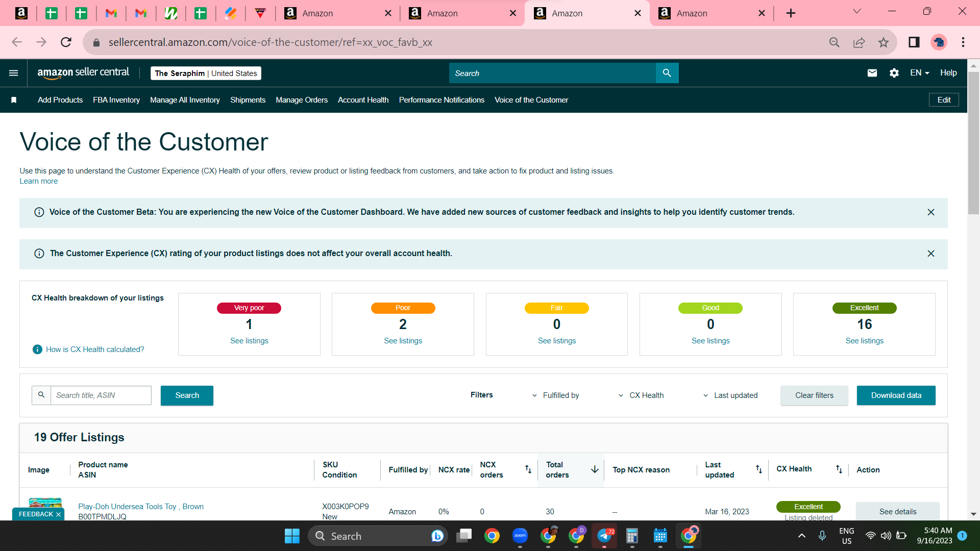Dismiss the CX rating account health banner
This screenshot has height=551, width=980.
click(x=931, y=254)
